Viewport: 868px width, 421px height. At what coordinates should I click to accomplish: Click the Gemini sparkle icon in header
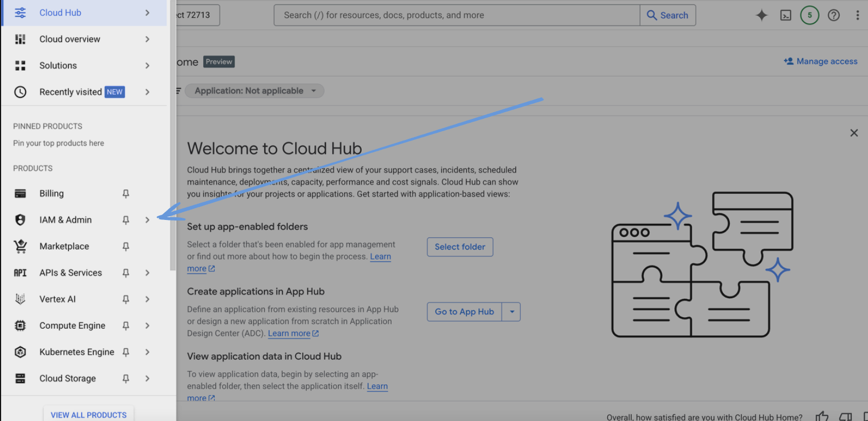point(761,16)
